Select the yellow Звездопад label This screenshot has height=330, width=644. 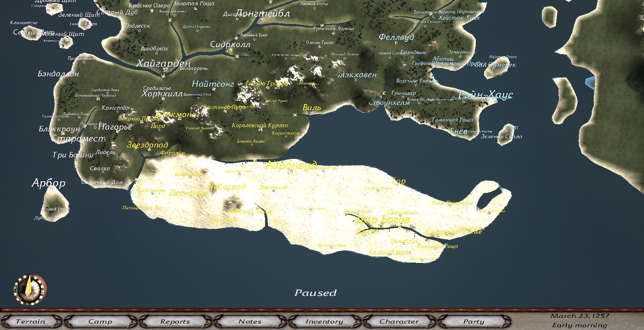pos(148,145)
